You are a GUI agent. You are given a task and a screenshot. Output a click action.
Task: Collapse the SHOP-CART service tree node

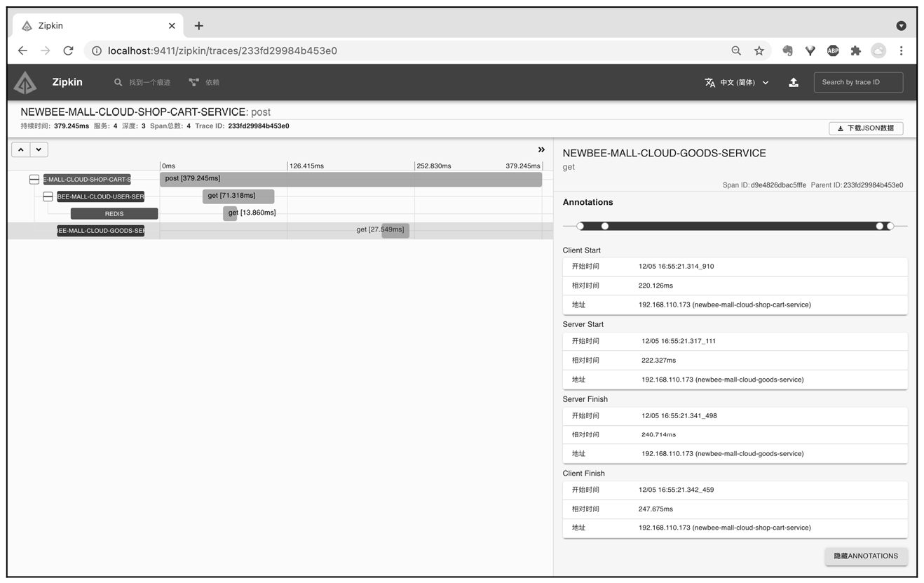click(34, 180)
